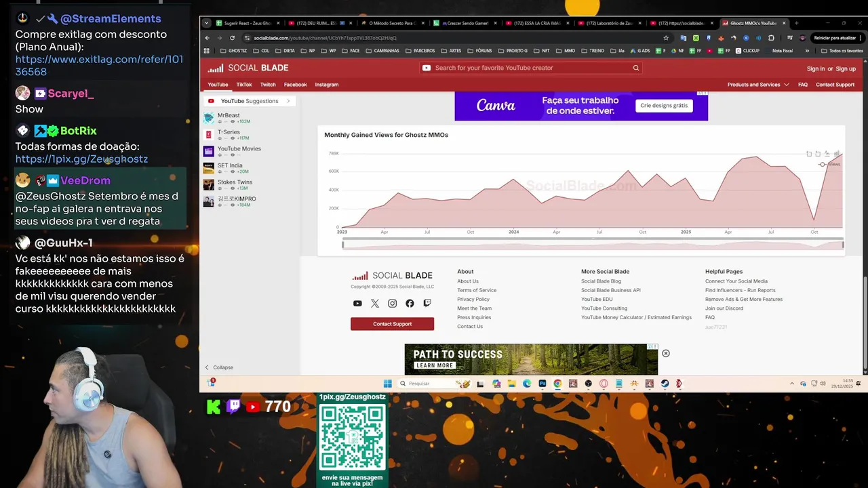Click the chart zoom tool icon

[x=809, y=154]
